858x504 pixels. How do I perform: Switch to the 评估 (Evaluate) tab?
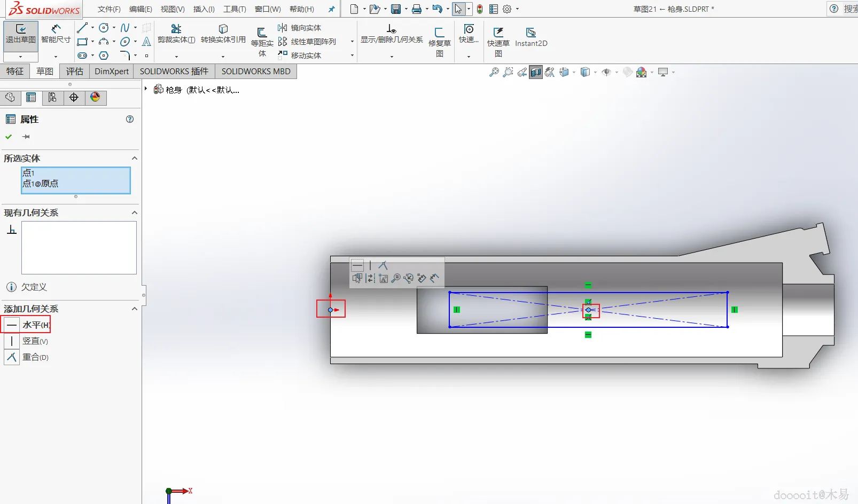(x=75, y=71)
